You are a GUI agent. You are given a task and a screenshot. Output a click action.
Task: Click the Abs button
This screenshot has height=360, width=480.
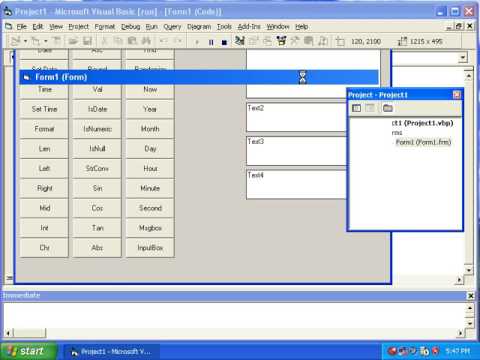pos(97,248)
